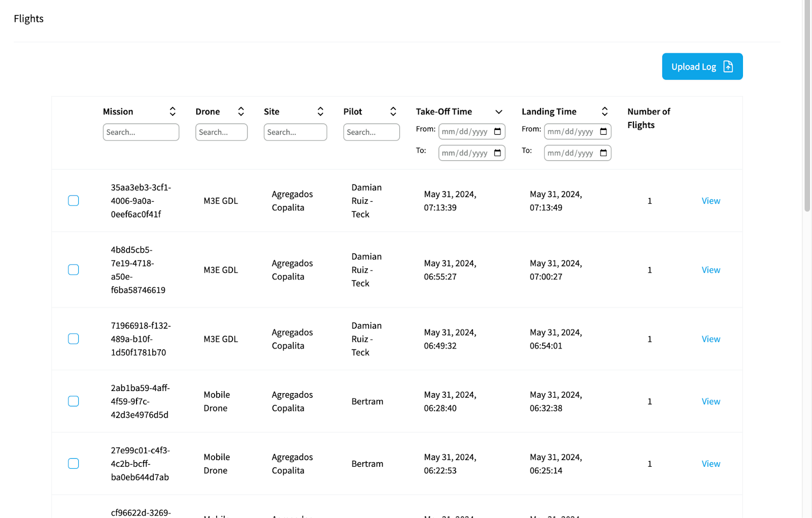Click the Pilot column header
The height and width of the screenshot is (518, 812).
point(353,112)
